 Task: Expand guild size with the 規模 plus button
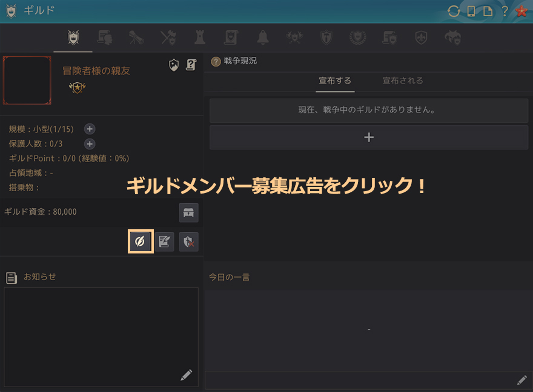(90, 129)
